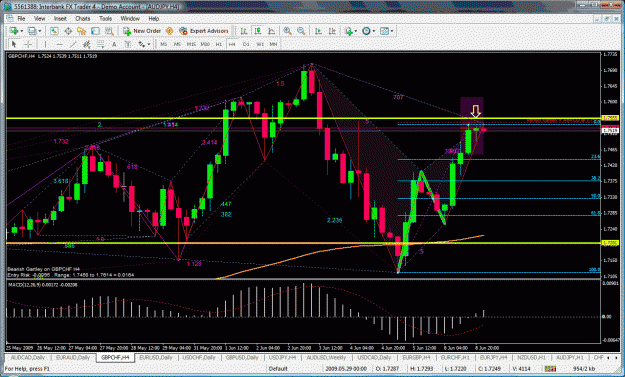Screen dimensions: 625x377
Task: Open the Insert menu
Action: coord(60,19)
